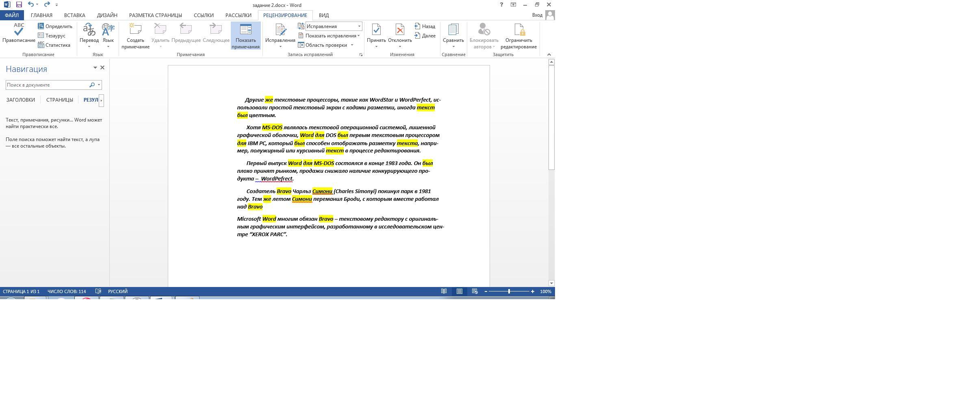The height and width of the screenshot is (413, 980).
Task: Open the Запись исправлений dialog launcher
Action: pos(361,54)
